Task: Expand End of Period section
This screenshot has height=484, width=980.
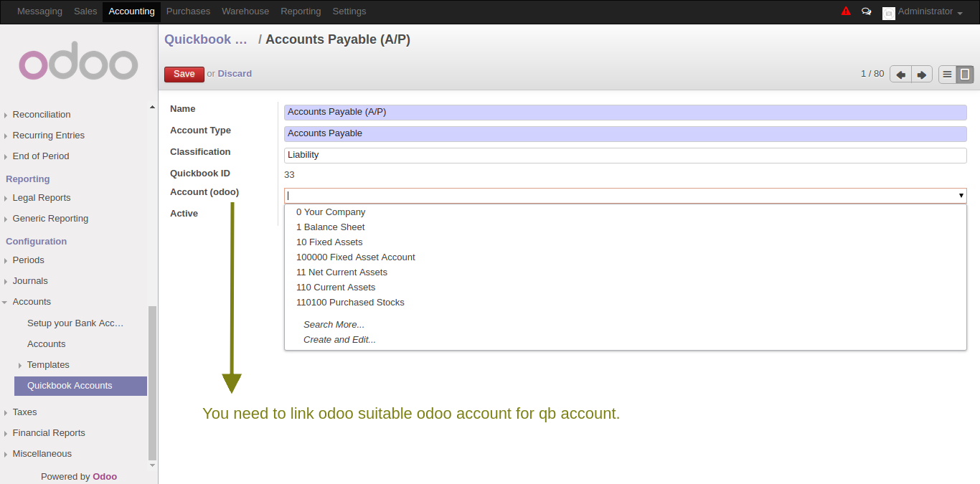Action: 40,156
